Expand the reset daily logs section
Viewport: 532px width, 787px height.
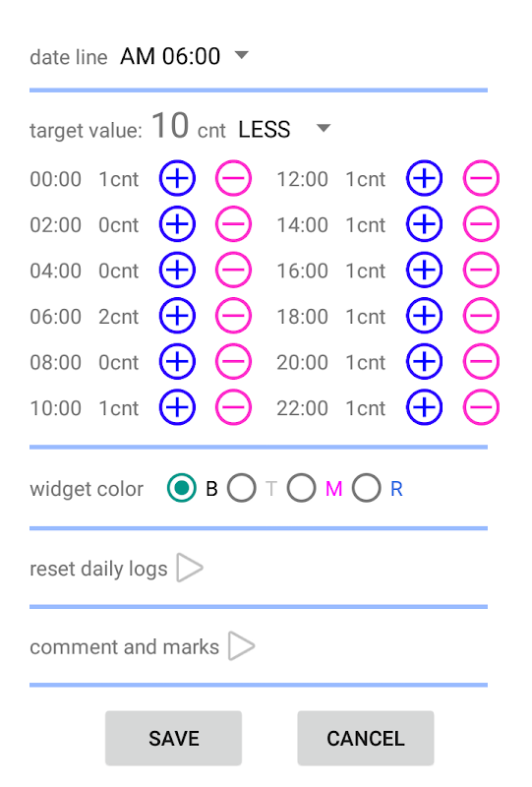point(190,569)
